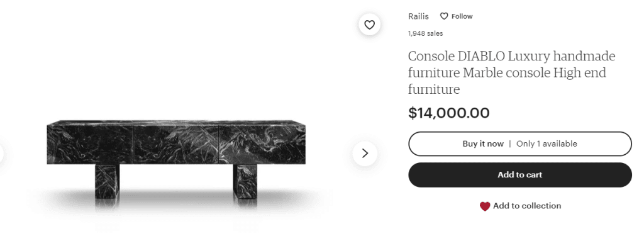
Task: Click the middle drawer panel of the console
Action: [176, 145]
